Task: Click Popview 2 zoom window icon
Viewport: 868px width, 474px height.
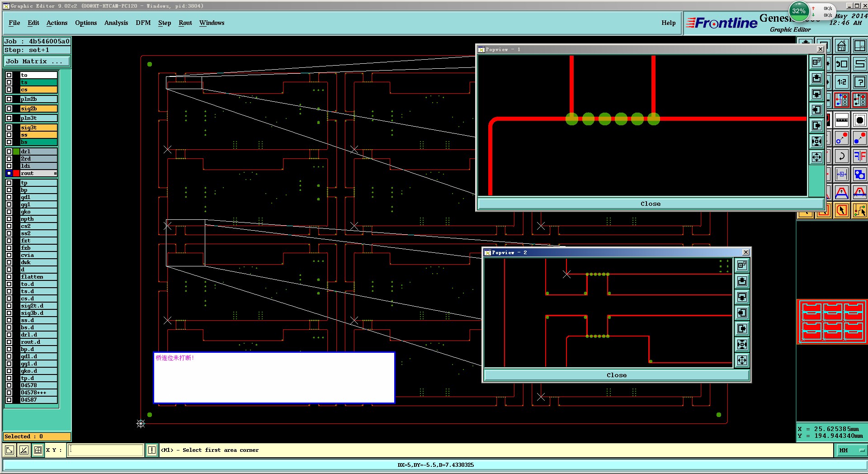Action: pyautogui.click(x=742, y=265)
